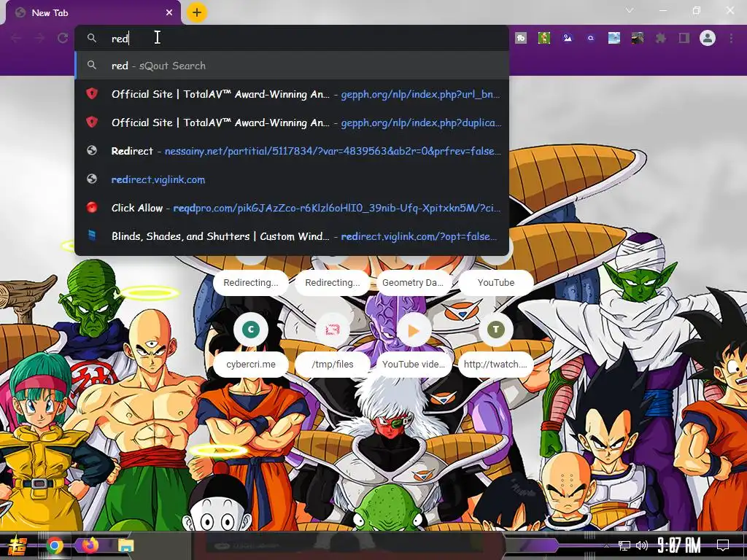Viewport: 747px width, 560px height.
Task: Go forward with the forward arrow
Action: coord(39,38)
